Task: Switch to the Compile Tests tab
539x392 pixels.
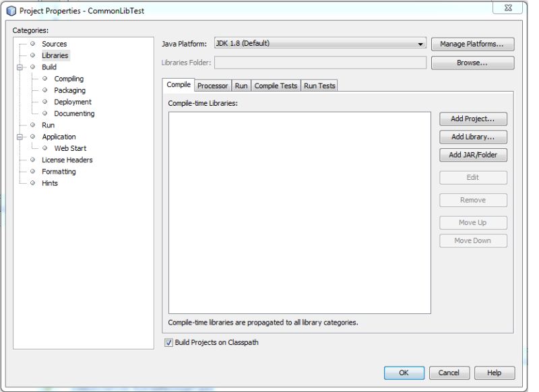Action: [275, 86]
